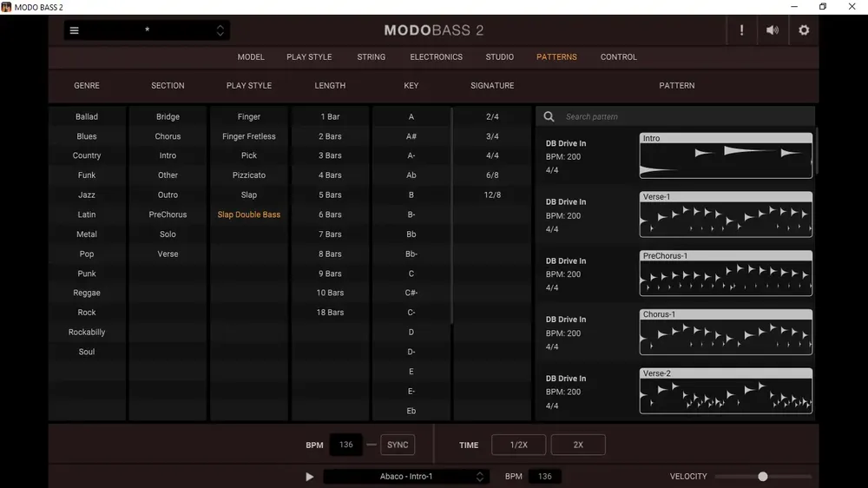Select the Chorus-1 pattern thumbnail
Viewport: 868px width, 488px height.
(726, 332)
